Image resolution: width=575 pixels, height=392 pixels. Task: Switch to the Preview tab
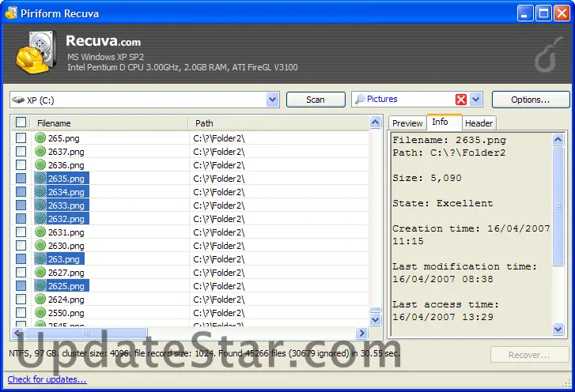click(x=407, y=123)
